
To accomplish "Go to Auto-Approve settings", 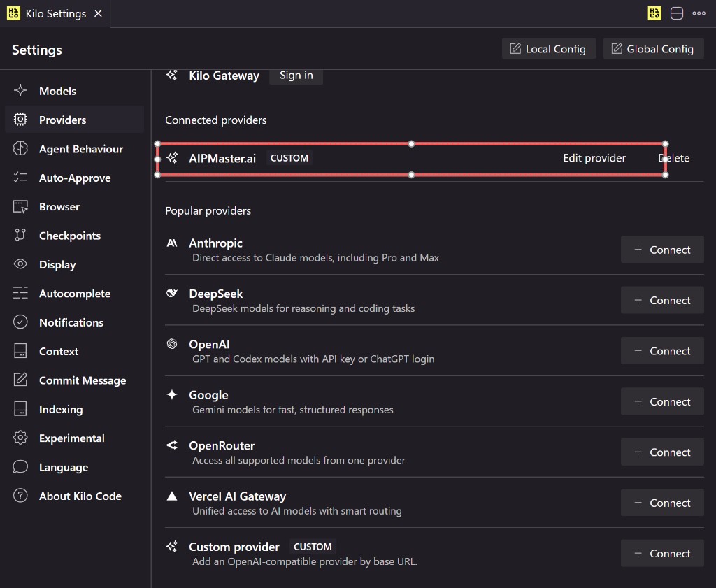I will coord(74,178).
